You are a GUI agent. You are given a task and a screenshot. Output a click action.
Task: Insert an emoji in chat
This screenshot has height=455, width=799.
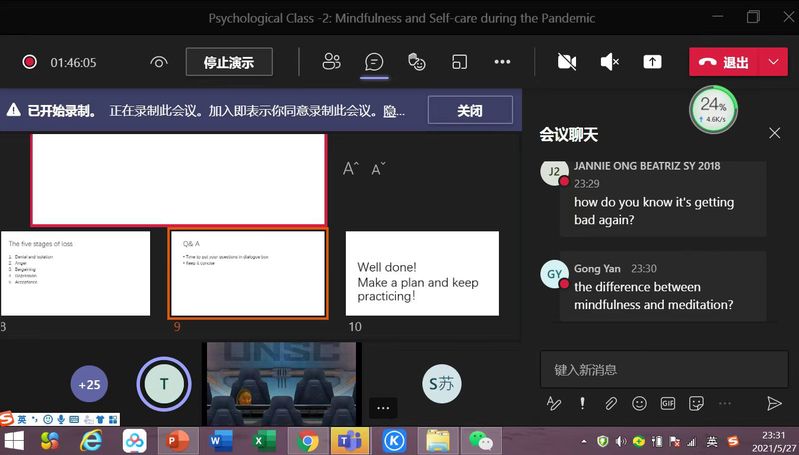[639, 403]
